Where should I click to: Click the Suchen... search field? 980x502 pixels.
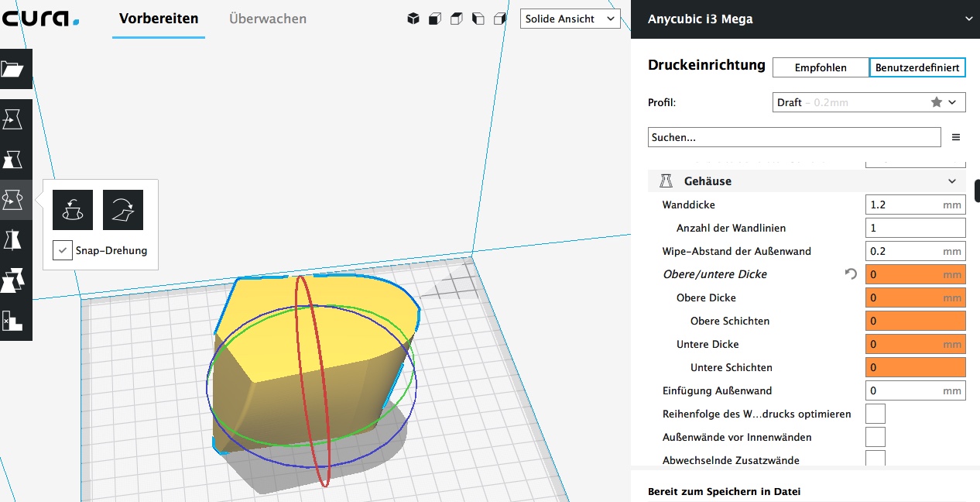793,138
